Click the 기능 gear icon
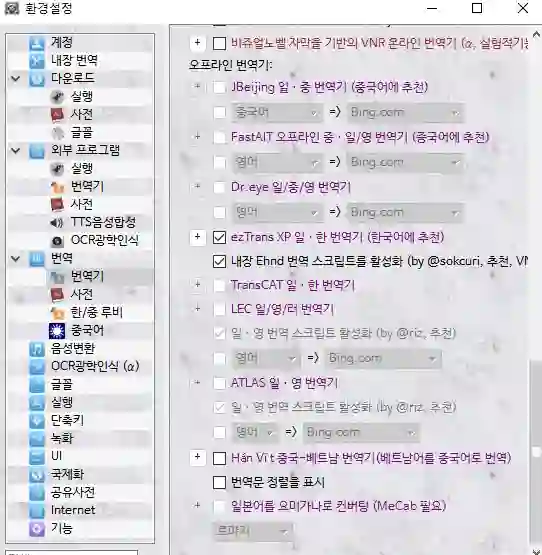542x555 pixels. (36, 528)
